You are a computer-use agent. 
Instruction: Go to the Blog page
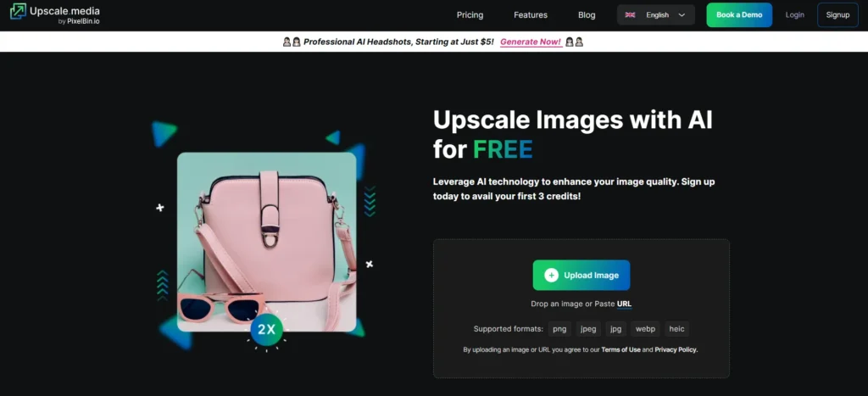point(587,15)
